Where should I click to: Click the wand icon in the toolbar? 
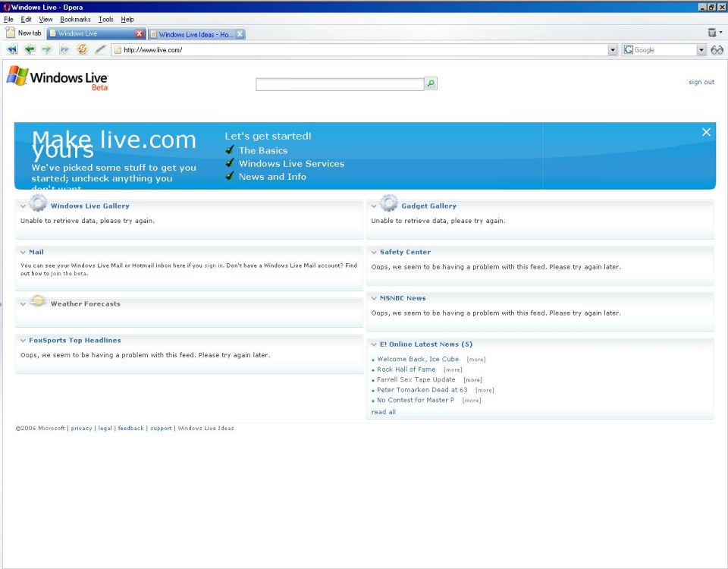pos(100,49)
